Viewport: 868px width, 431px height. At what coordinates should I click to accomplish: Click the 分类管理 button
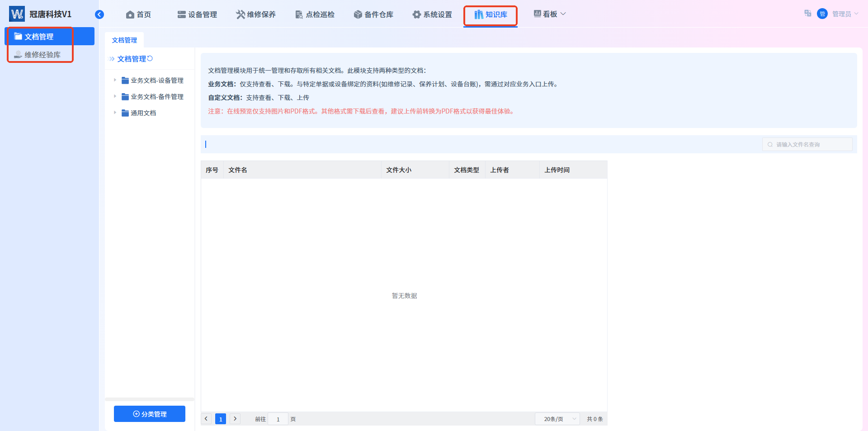pyautogui.click(x=150, y=414)
